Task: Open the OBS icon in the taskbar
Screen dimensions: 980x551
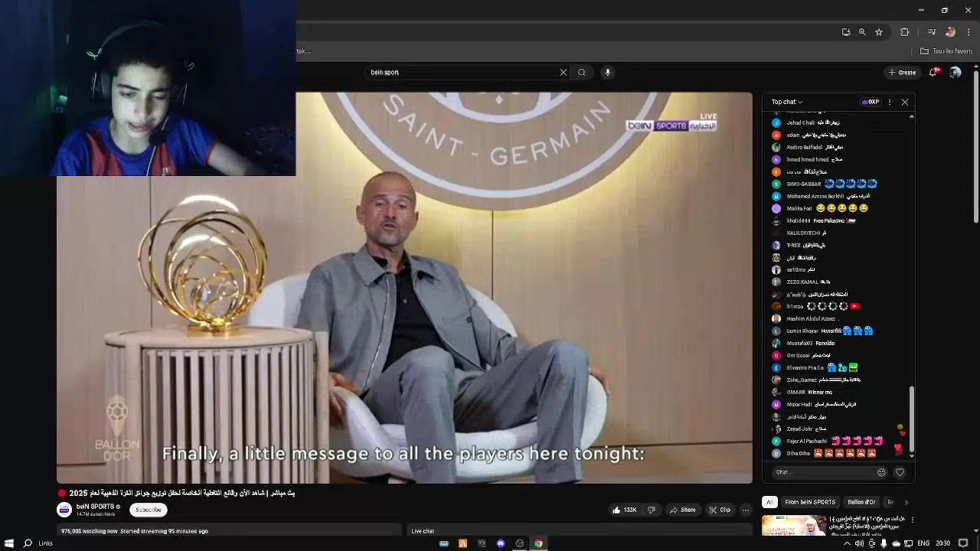Action: 520,543
